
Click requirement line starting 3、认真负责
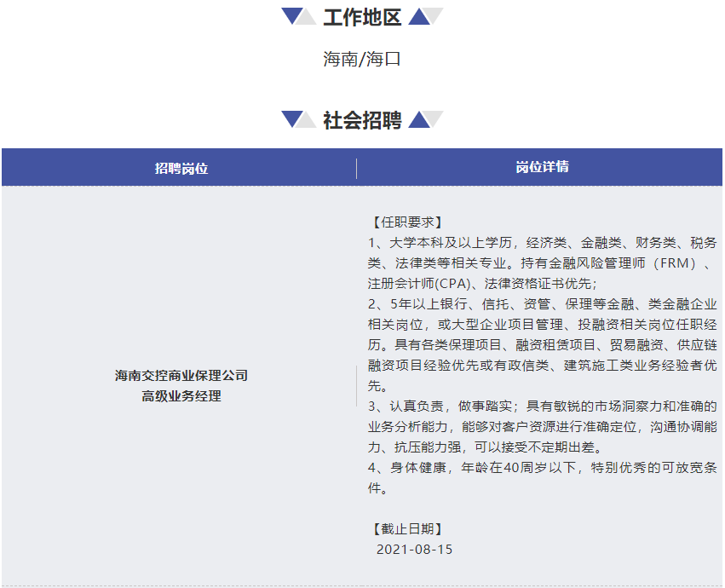(x=542, y=406)
